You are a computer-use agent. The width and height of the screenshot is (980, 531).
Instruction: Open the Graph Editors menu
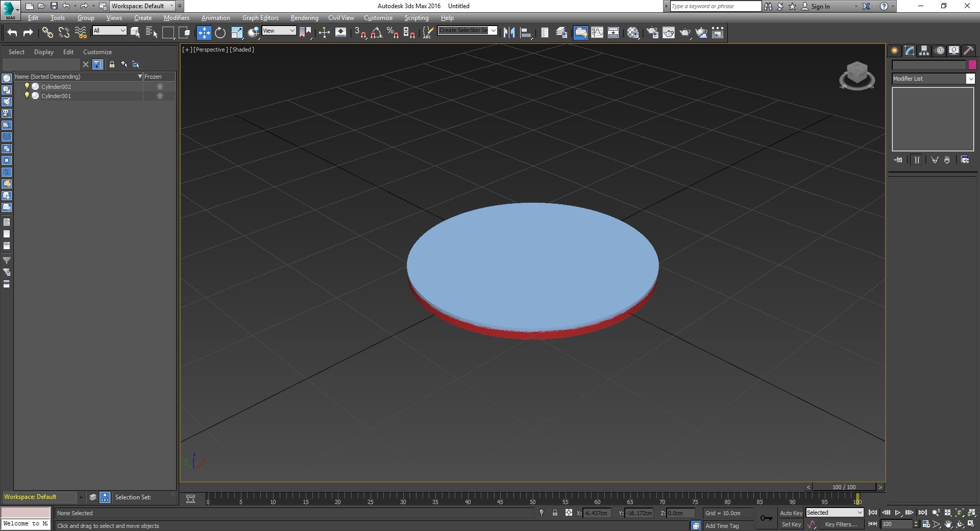pyautogui.click(x=260, y=17)
